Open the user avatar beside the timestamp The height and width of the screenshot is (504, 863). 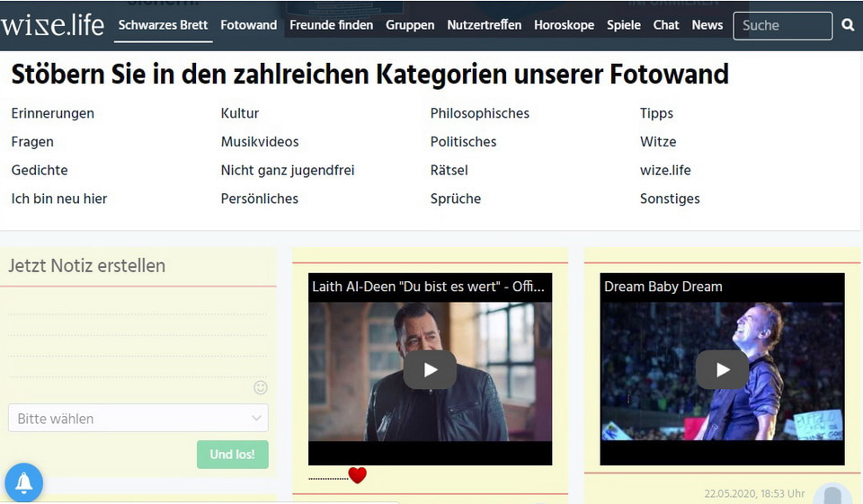tap(832, 495)
